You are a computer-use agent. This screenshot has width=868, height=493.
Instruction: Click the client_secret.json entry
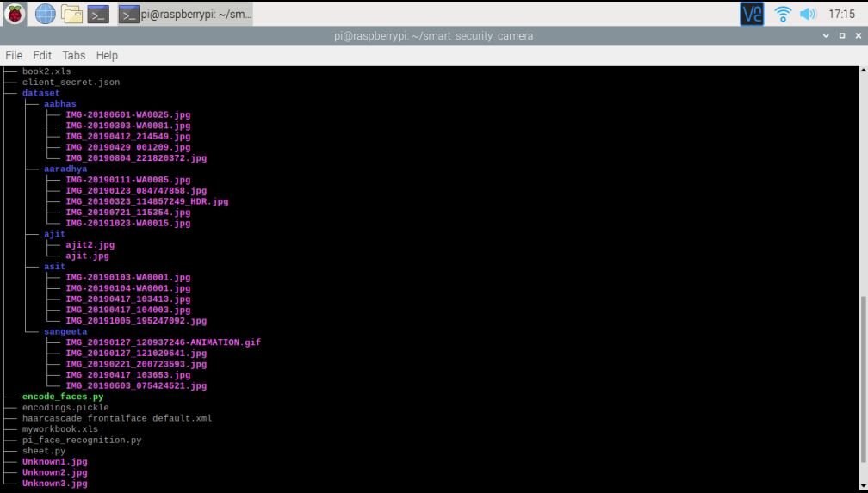pyautogui.click(x=71, y=83)
